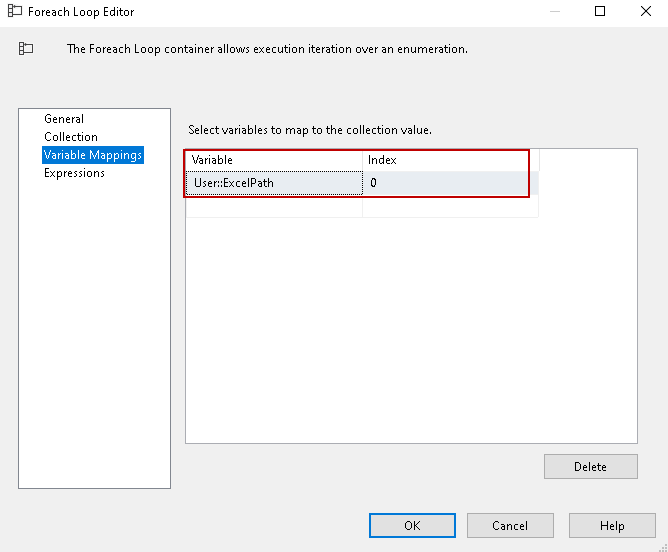Screen dimensions: 668x552
Task: Cancel the Foreach Loop Editor dialog
Action: pos(510,526)
